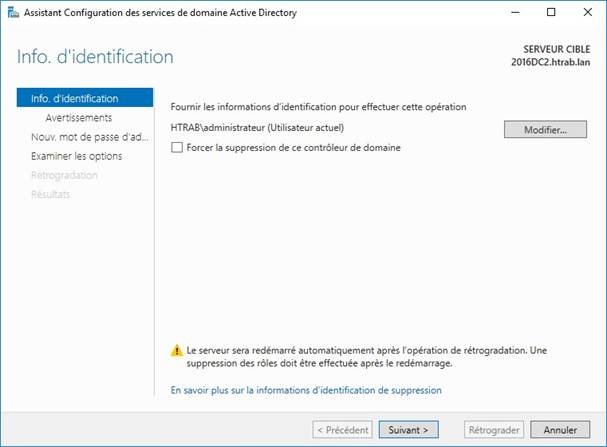This screenshot has width=607, height=447.
Task: Click the greyed Résultats step
Action: (50, 194)
